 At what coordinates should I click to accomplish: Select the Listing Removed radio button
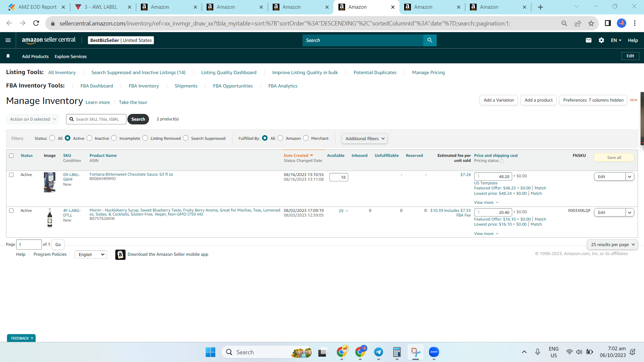[145, 138]
